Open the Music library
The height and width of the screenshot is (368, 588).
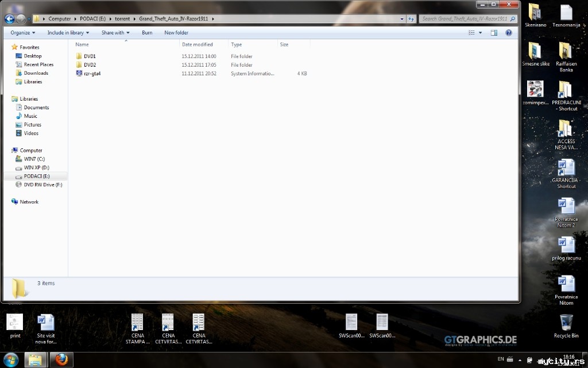[30, 116]
